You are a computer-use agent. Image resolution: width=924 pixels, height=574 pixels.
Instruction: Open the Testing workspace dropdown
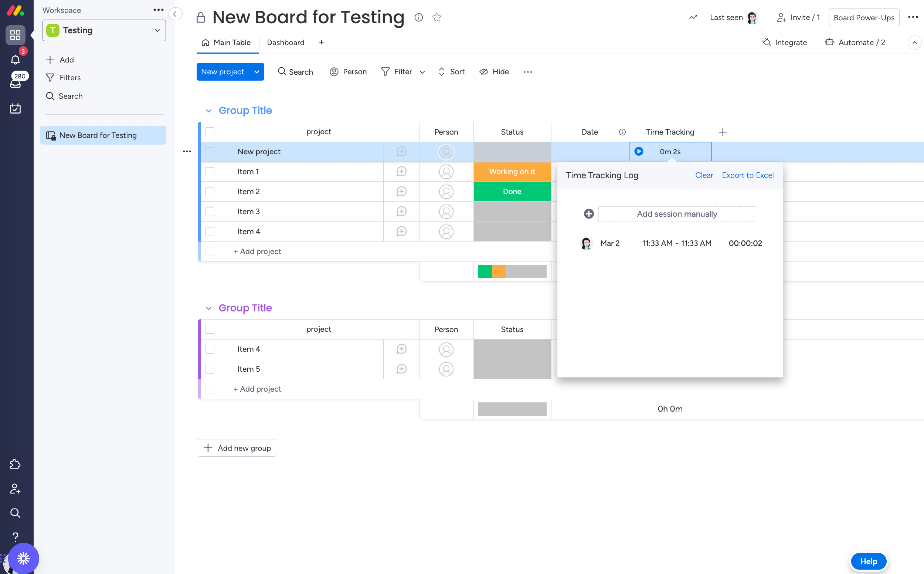104,30
